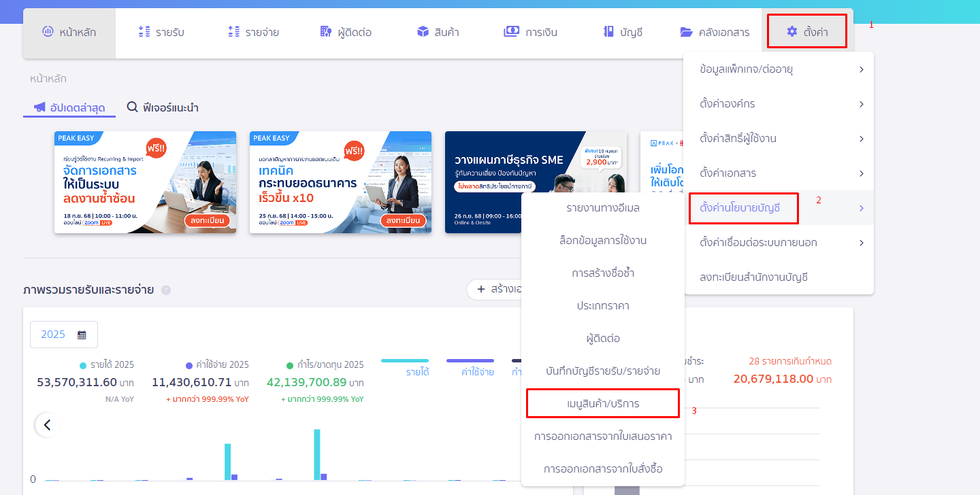Viewport: 980px width, 495px height.
Task: Click the box icon beside สินค้า
Action: point(423,31)
